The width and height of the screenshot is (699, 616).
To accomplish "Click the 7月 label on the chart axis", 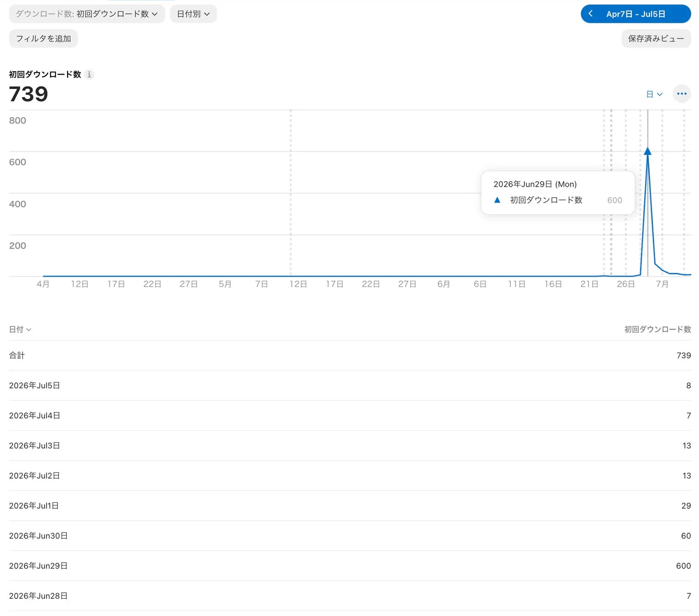I will (x=662, y=284).
